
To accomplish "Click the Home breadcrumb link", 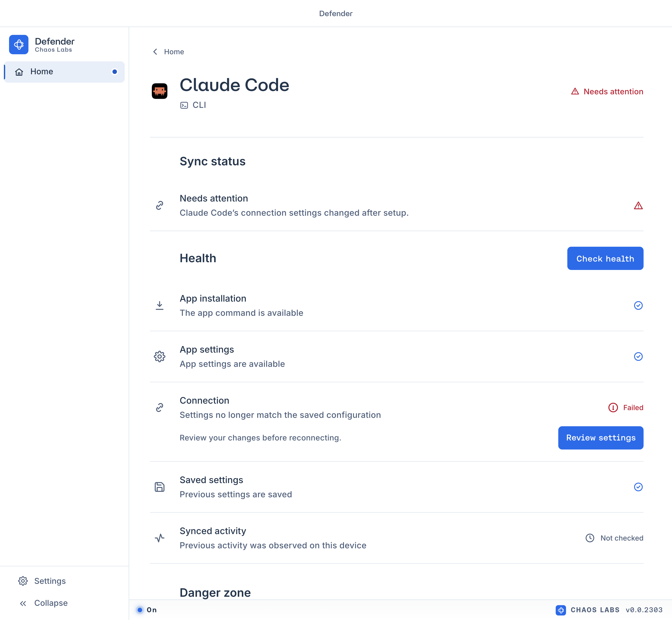I will click(174, 52).
